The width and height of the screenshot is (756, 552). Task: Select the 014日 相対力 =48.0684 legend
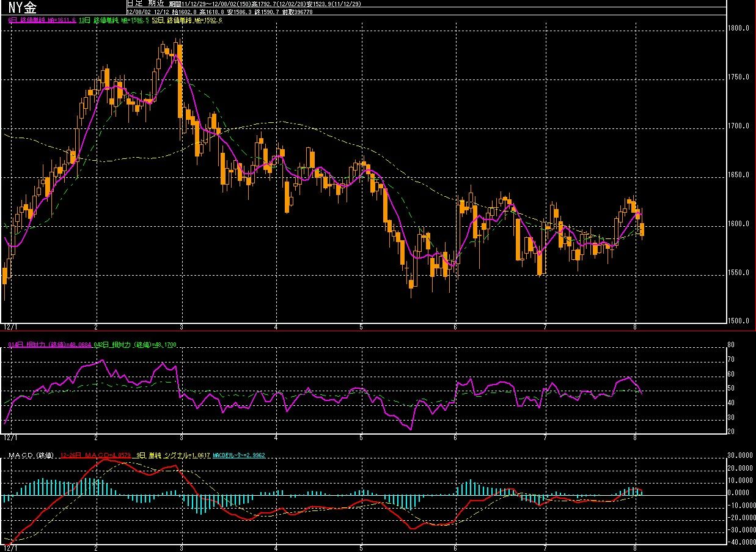pos(50,345)
